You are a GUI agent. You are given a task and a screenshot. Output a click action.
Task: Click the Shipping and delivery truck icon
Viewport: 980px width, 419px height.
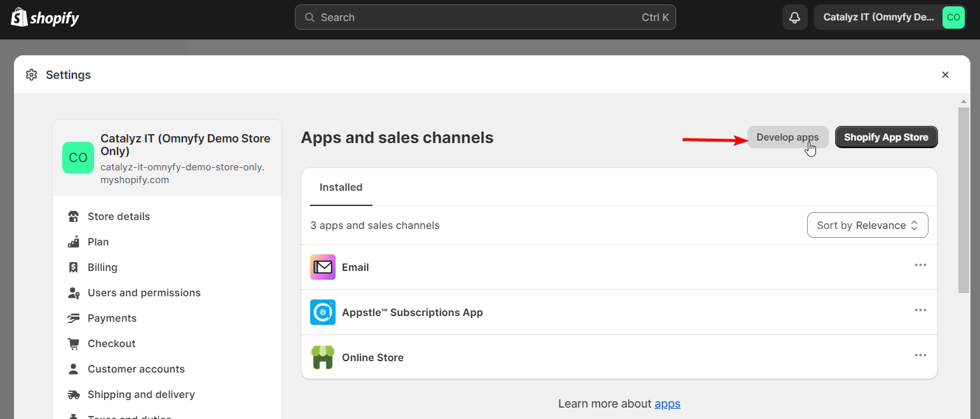[x=74, y=394]
